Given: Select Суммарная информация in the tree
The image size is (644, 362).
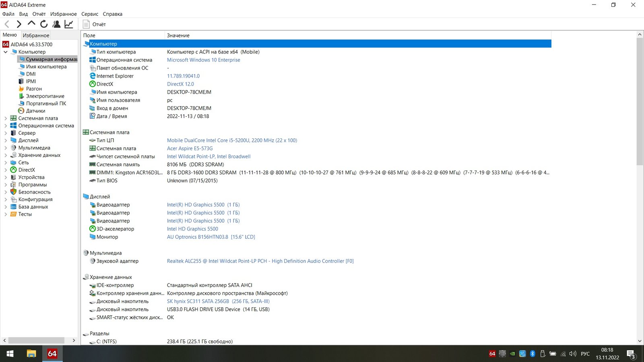Looking at the screenshot, I should click(x=48, y=59).
